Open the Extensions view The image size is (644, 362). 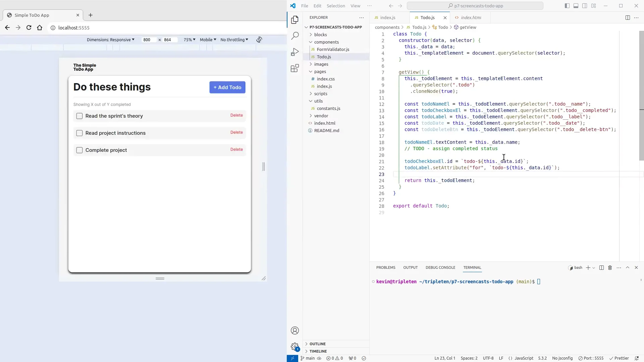pyautogui.click(x=295, y=68)
